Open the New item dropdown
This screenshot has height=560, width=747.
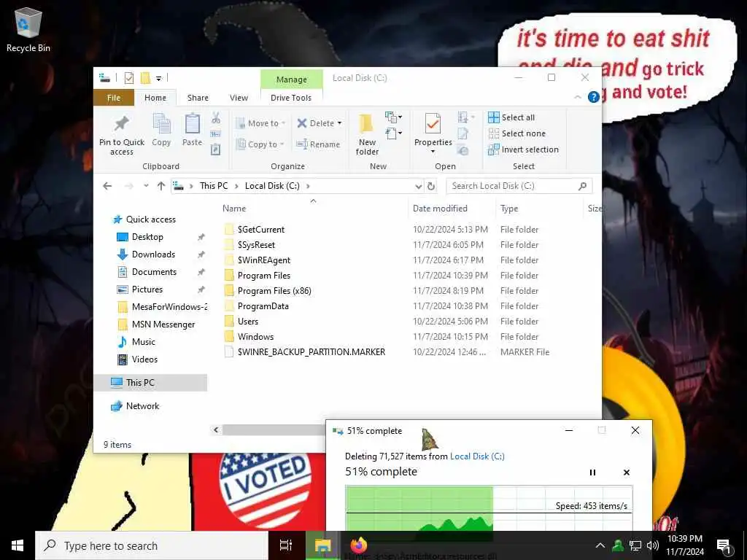[393, 117]
